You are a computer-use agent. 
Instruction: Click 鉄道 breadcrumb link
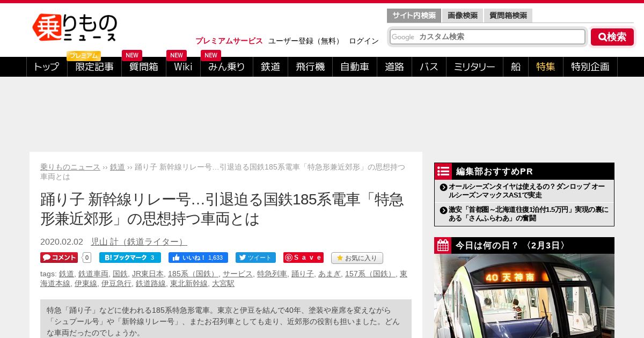point(118,167)
